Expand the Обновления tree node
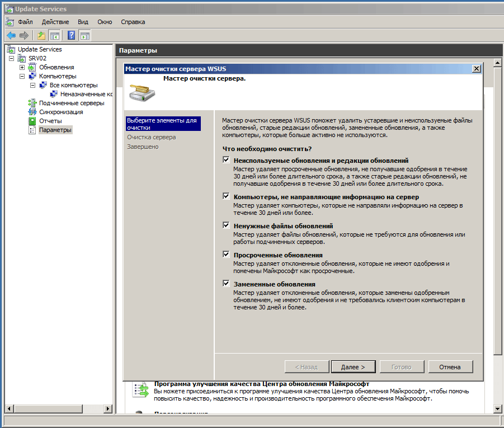Image resolution: width=504 pixels, height=428 pixels. (x=22, y=67)
